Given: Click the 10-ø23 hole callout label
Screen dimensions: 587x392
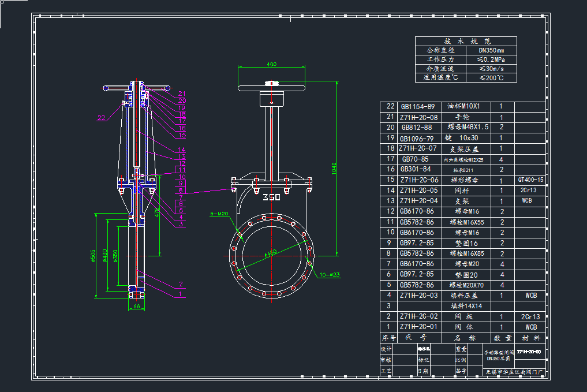Looking at the screenshot, I should point(331,274).
